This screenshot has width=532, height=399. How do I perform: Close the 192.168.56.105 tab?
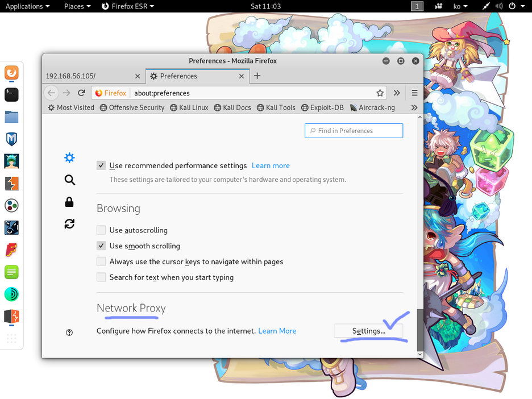tap(138, 76)
